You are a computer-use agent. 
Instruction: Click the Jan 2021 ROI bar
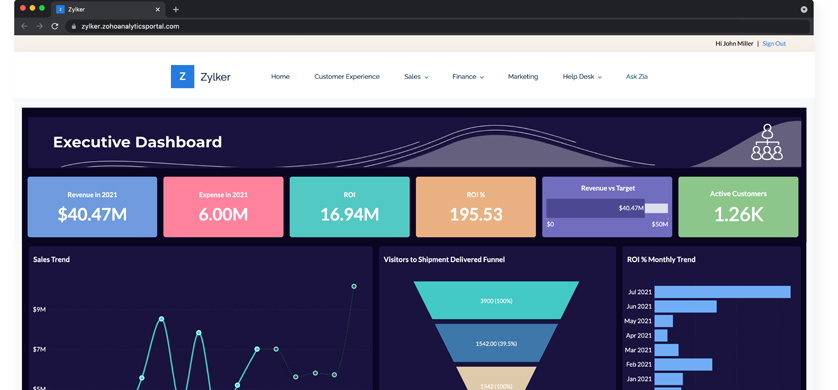pyautogui.click(x=669, y=379)
